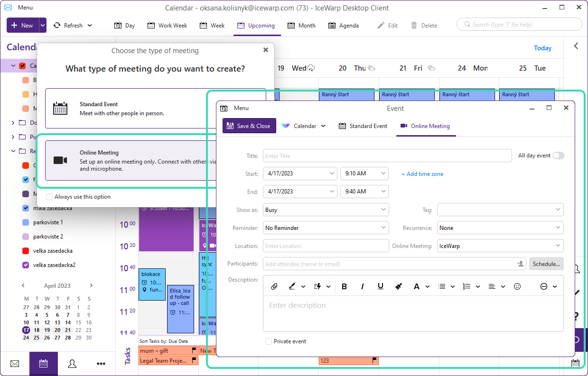Image resolution: width=588 pixels, height=376 pixels.
Task: Open the Contacts view from bottom navigation
Action: [x=72, y=364]
